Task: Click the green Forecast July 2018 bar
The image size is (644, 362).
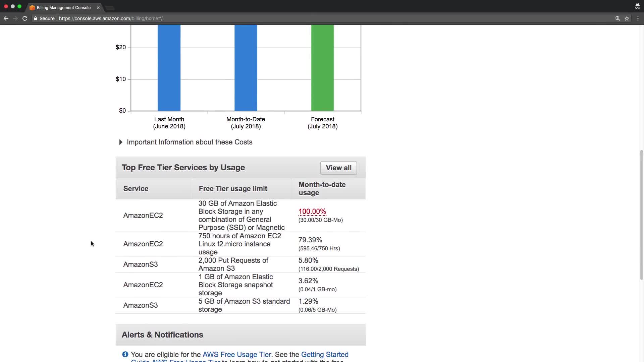Action: pos(322,67)
